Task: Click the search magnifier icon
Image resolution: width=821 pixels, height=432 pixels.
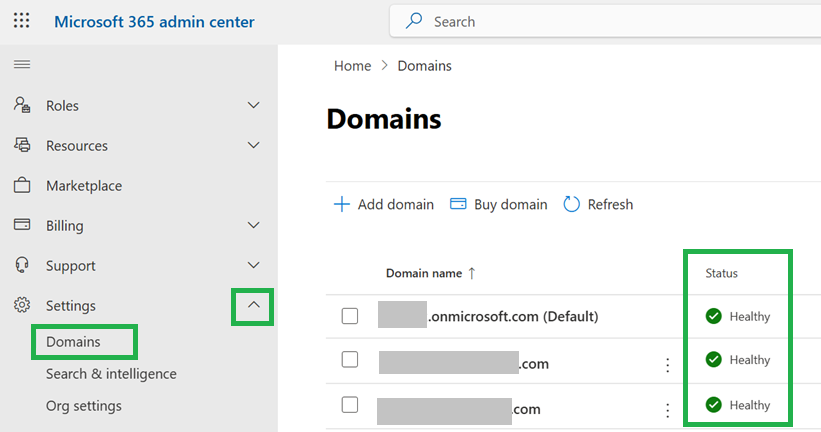Action: coord(414,21)
